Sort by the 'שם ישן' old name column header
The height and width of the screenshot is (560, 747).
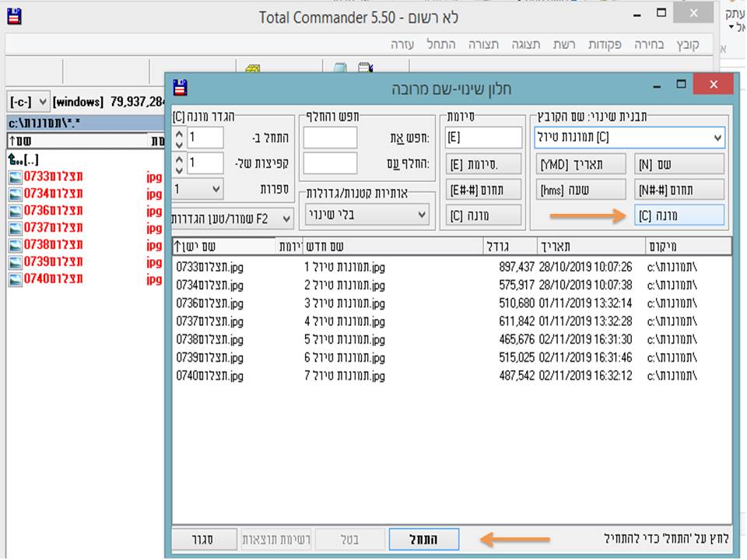tap(224, 247)
